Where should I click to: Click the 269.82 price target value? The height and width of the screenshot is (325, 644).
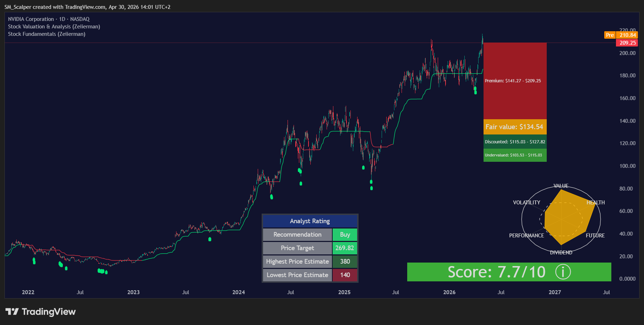(x=345, y=248)
